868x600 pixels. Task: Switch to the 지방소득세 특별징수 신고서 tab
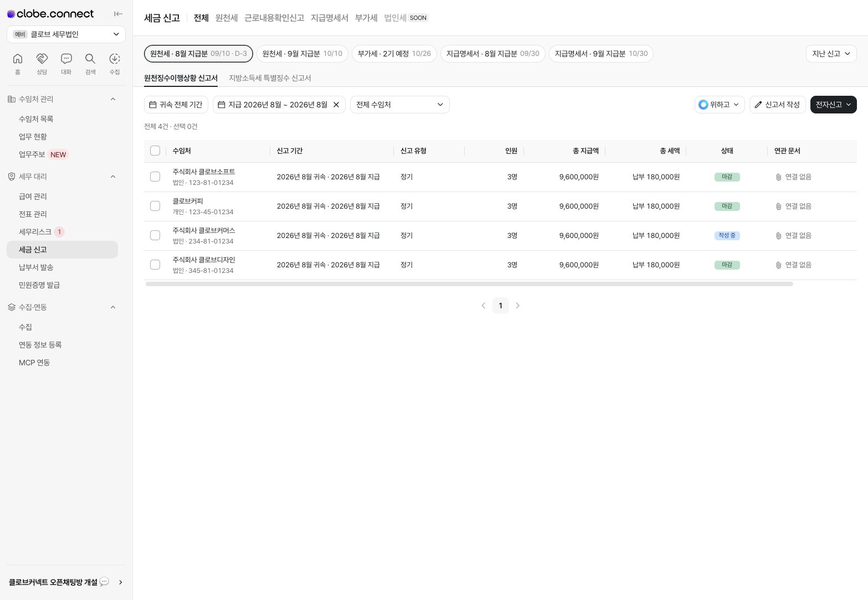tap(270, 78)
